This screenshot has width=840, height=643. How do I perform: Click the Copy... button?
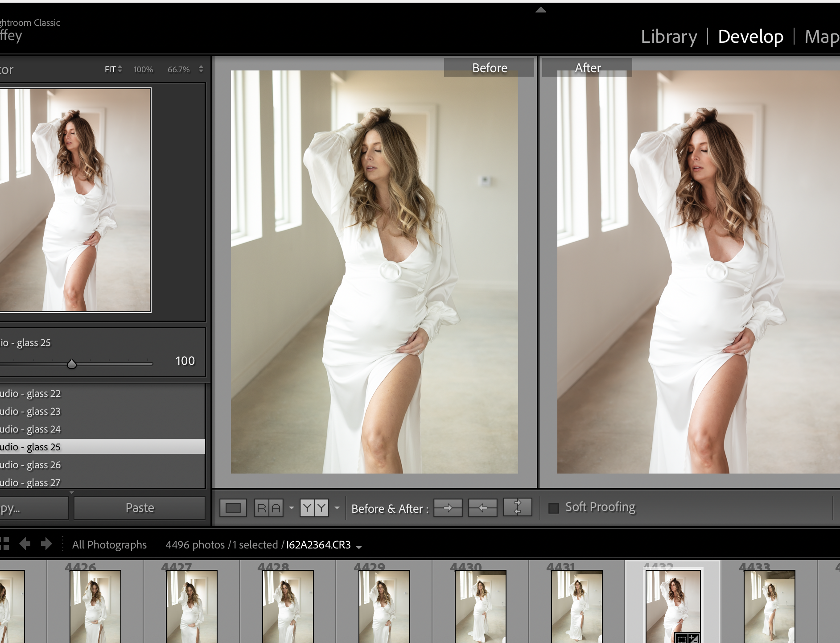pos(34,508)
